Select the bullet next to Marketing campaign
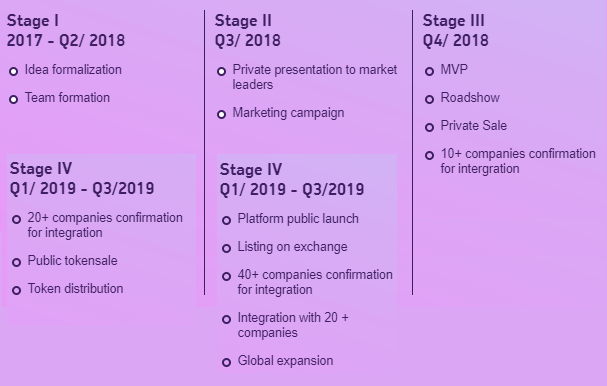This screenshot has height=386, width=607. [x=221, y=114]
